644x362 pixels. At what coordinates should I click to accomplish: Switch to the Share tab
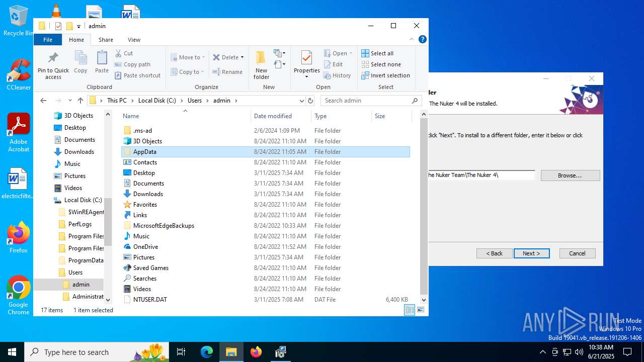point(106,40)
